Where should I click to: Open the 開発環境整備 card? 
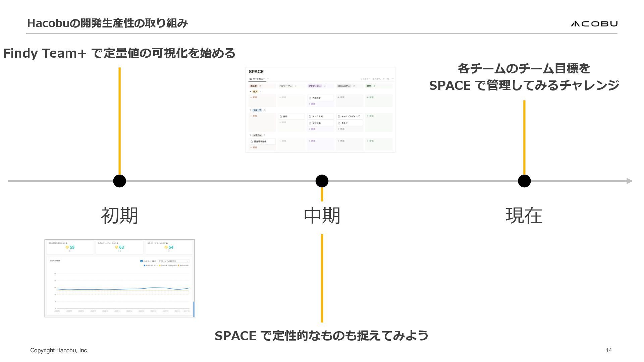tap(262, 141)
